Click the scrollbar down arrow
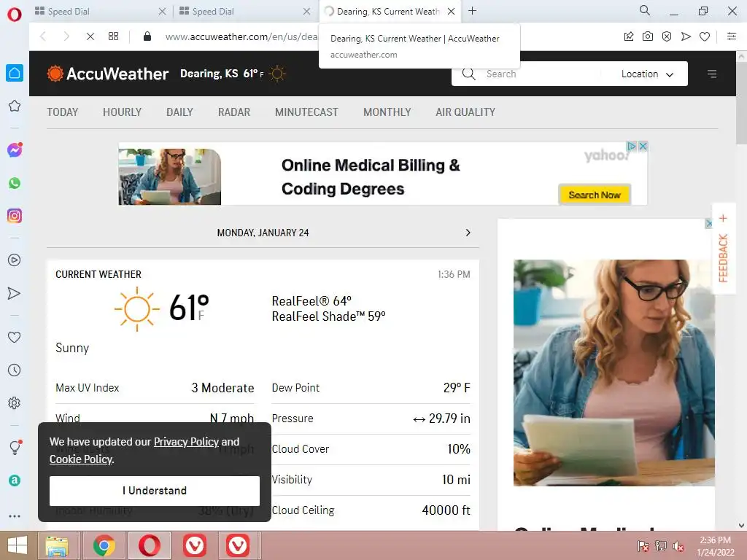The width and height of the screenshot is (747, 560). click(741, 526)
